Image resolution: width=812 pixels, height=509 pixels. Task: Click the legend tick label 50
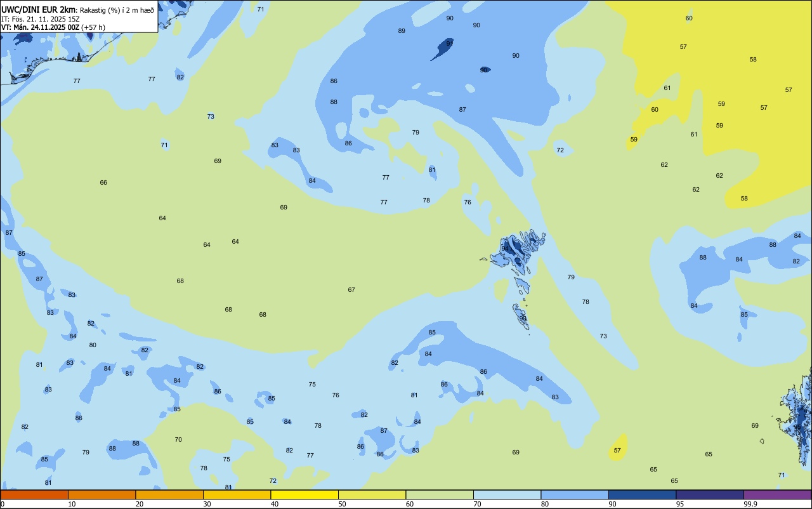pos(343,504)
